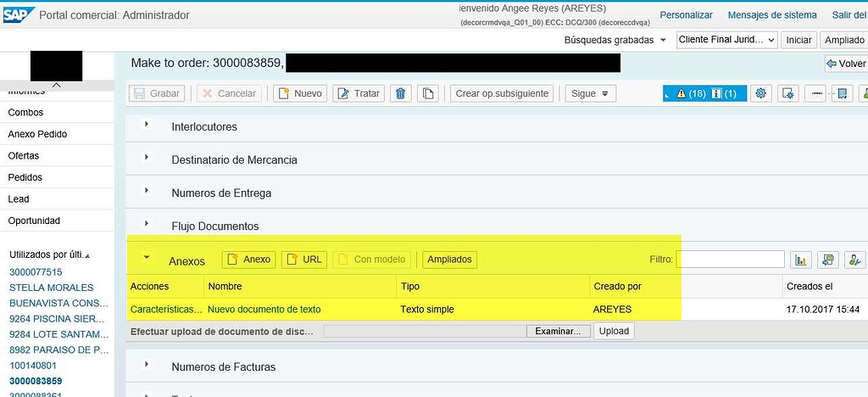Open the Cliente Final Jurid... saved search combo box
The height and width of the screenshot is (397, 868).
(x=726, y=40)
